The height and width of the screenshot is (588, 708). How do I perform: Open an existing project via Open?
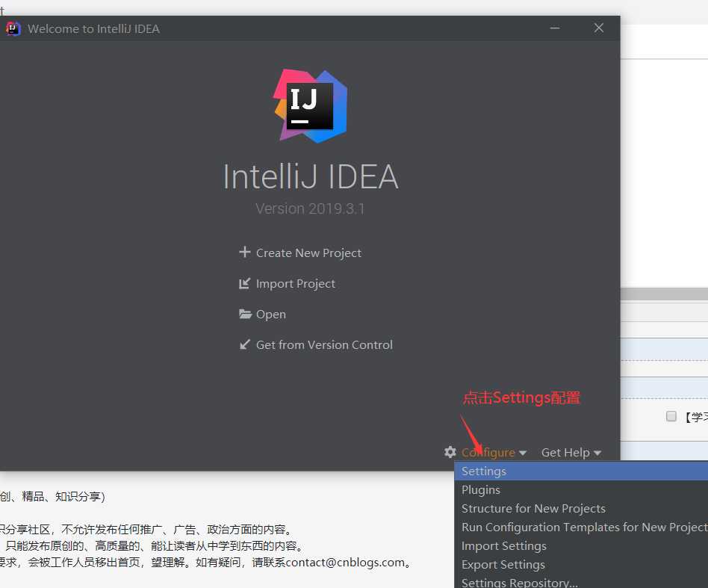tap(271, 315)
